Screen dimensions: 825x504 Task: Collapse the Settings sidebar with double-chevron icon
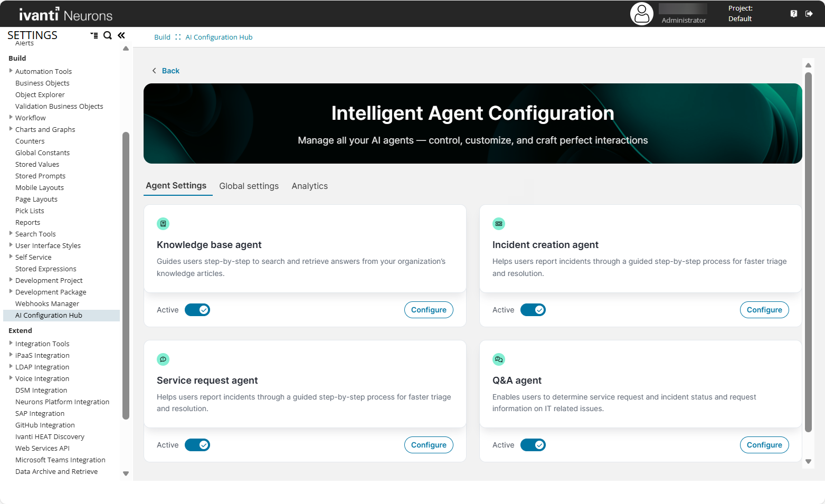point(121,35)
